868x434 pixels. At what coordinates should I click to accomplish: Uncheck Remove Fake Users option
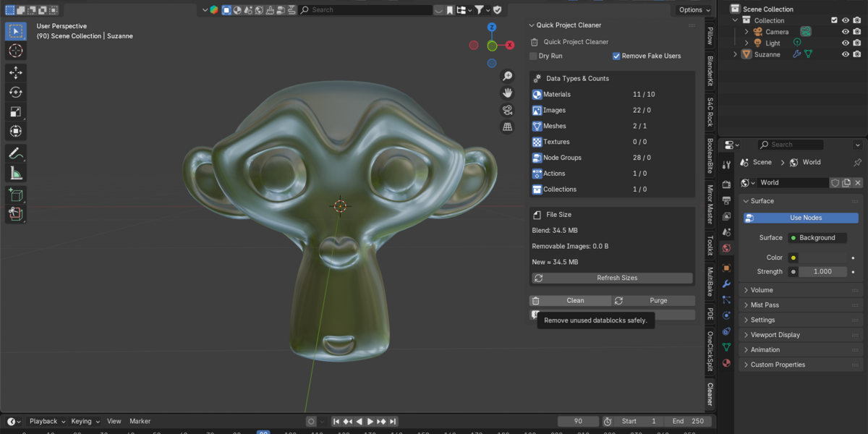point(616,56)
